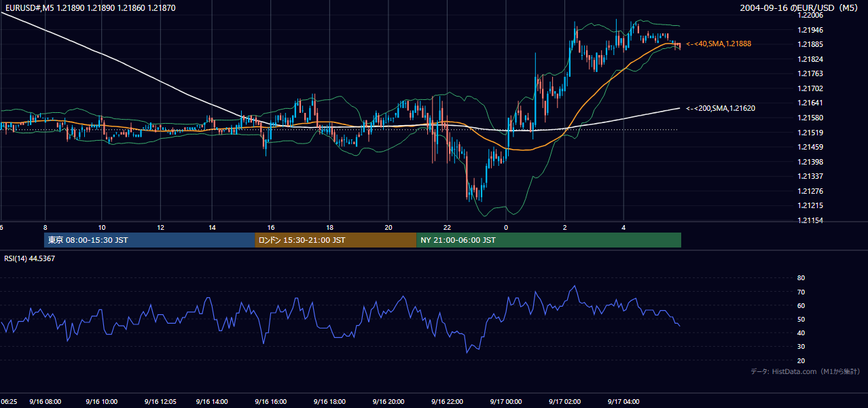Click price axis label 1.21946
The width and height of the screenshot is (868, 408).
click(x=810, y=30)
